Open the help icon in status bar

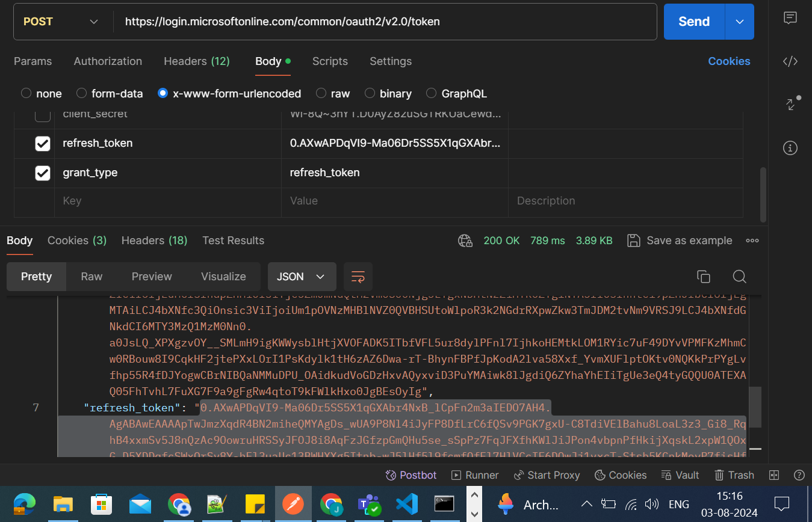click(799, 475)
